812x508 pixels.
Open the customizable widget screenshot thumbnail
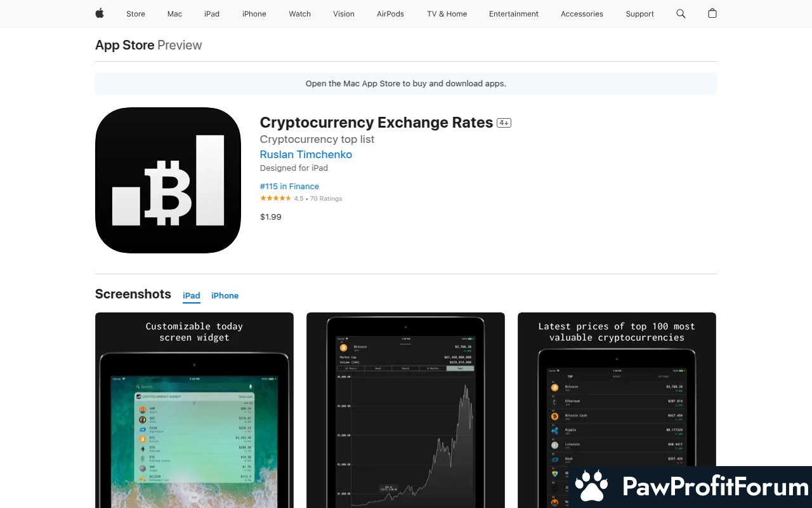click(194, 410)
